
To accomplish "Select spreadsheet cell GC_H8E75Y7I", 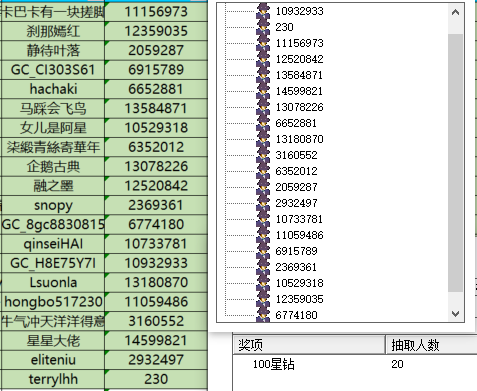I will click(53, 263).
